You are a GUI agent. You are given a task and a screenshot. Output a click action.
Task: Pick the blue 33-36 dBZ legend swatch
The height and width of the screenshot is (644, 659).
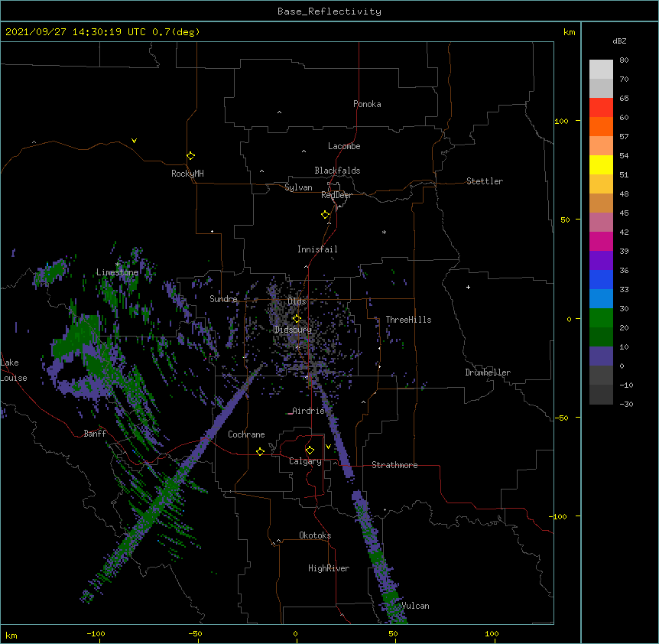601,279
